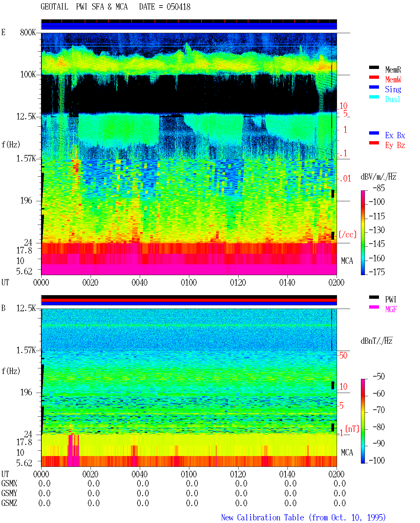
Task: Click the MemR legend label
Action: [393, 70]
